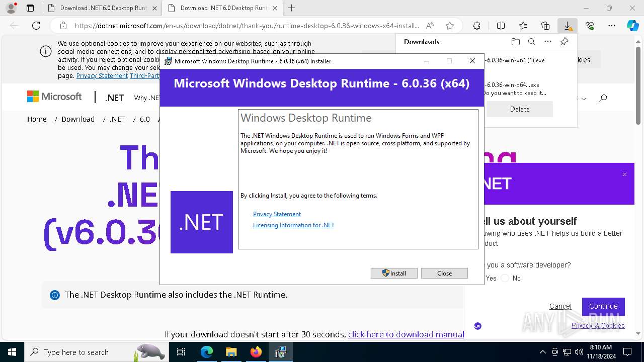The width and height of the screenshot is (644, 362).
Task: Click Home breadcrumb link
Action: click(x=37, y=119)
